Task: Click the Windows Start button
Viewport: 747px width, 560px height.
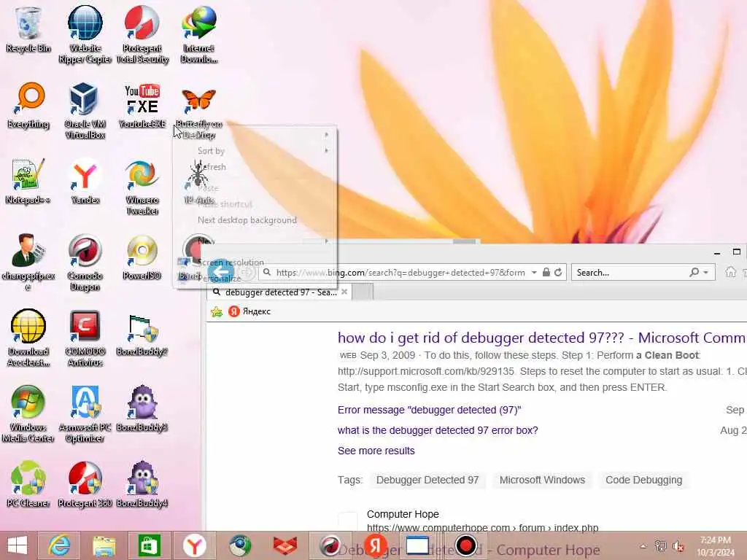Action: click(18, 545)
